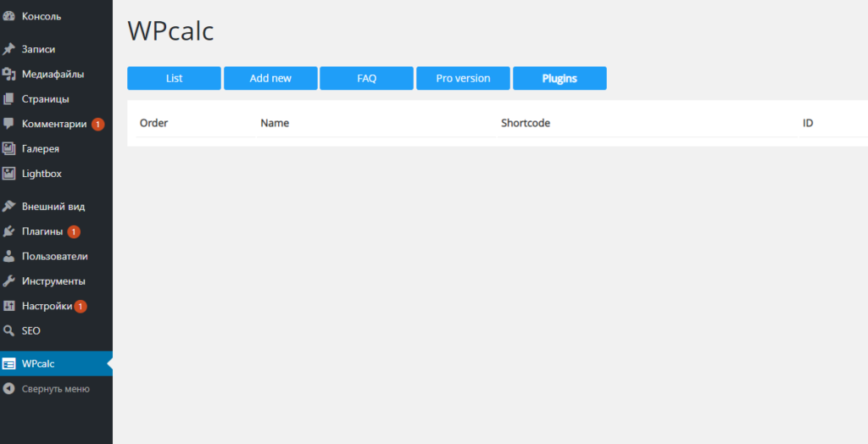This screenshot has height=444, width=868.
Task: Click the Плагины plug icon
Action: click(8, 231)
